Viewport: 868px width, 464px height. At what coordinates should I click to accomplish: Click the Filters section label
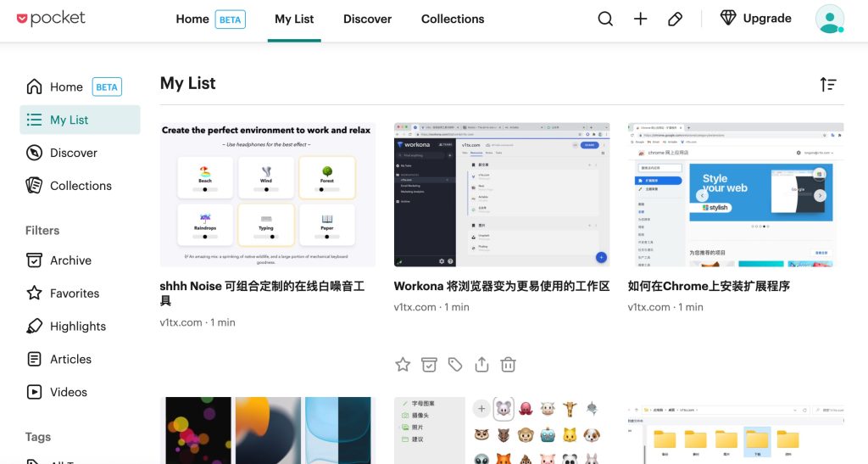[x=42, y=231]
